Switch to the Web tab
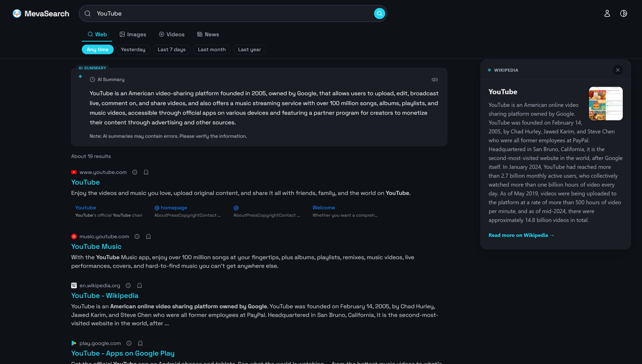The width and height of the screenshot is (642, 364). 97,34
